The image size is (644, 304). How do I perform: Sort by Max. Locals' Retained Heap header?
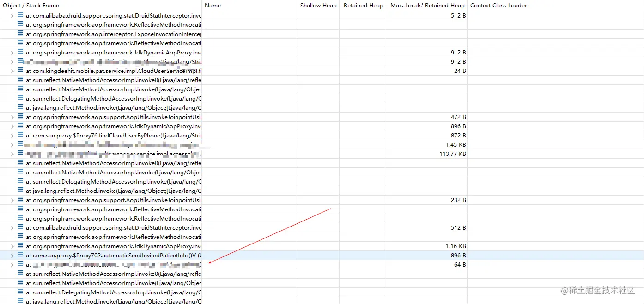click(427, 6)
